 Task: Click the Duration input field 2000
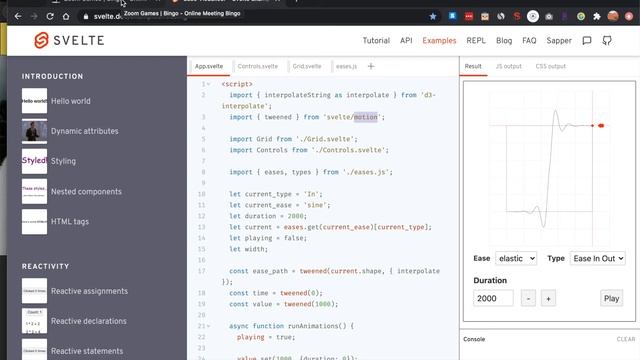pyautogui.click(x=493, y=298)
